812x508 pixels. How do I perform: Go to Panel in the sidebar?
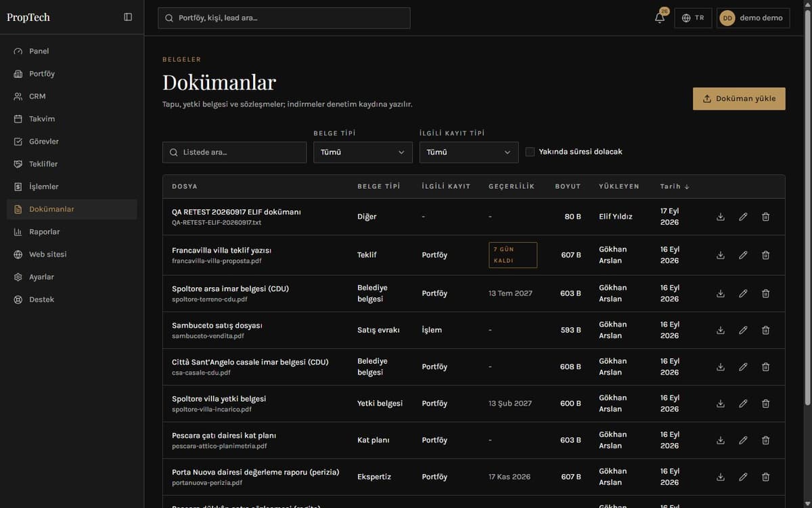pos(72,51)
